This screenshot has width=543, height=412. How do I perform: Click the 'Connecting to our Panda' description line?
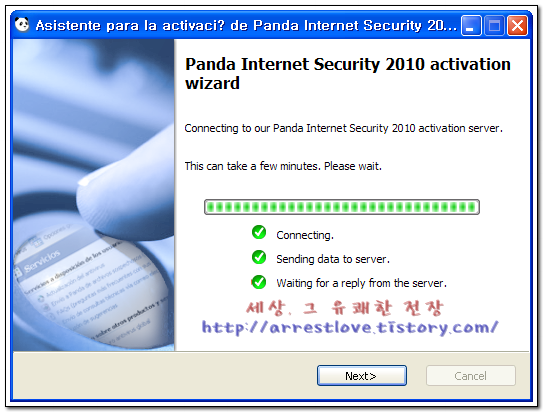[344, 128]
